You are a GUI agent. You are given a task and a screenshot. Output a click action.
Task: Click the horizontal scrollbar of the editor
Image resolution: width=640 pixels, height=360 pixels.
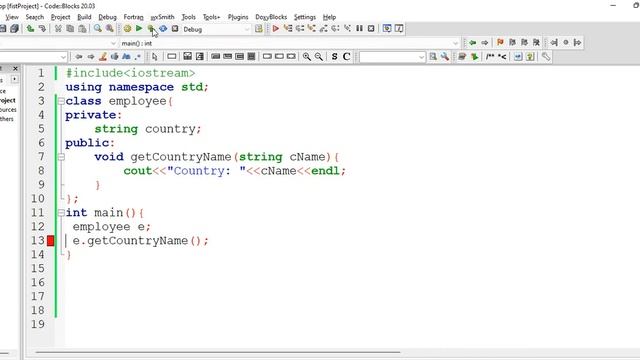coord(218,352)
